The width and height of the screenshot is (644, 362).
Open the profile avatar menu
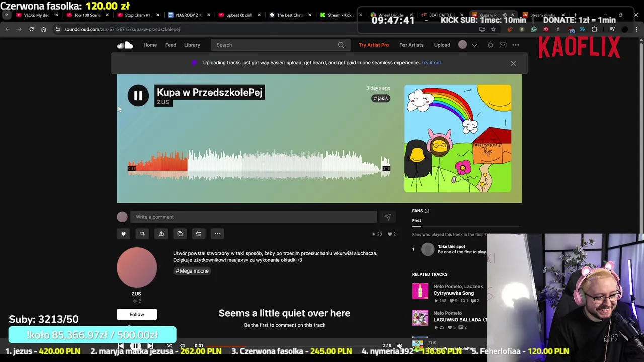tap(462, 45)
